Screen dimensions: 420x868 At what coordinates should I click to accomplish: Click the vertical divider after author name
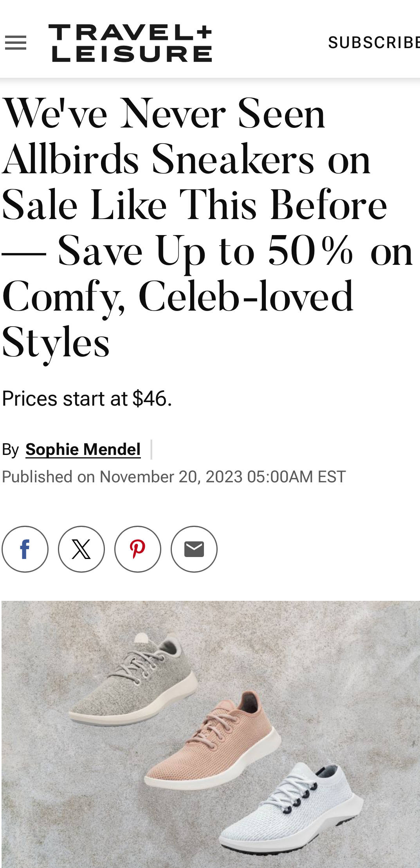(x=151, y=449)
